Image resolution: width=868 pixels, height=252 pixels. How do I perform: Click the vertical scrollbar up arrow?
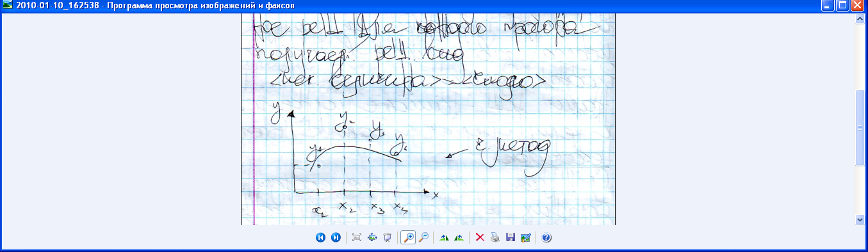click(x=860, y=19)
